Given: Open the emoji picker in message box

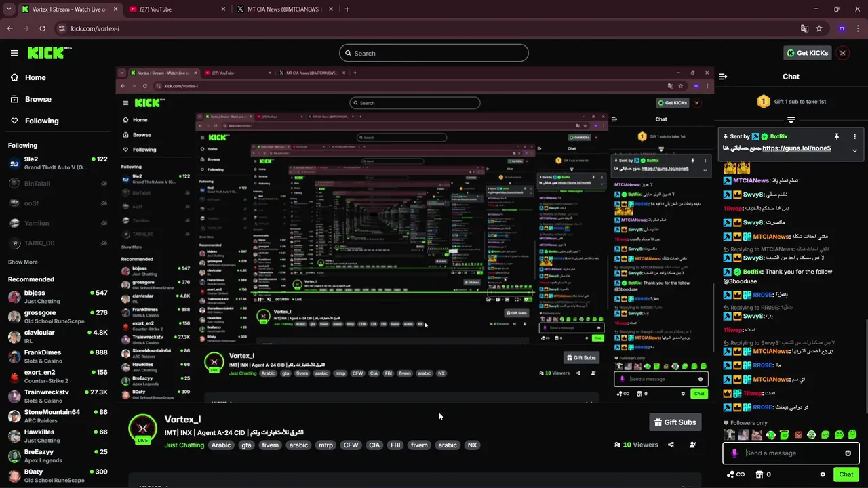Looking at the screenshot, I should [x=848, y=453].
